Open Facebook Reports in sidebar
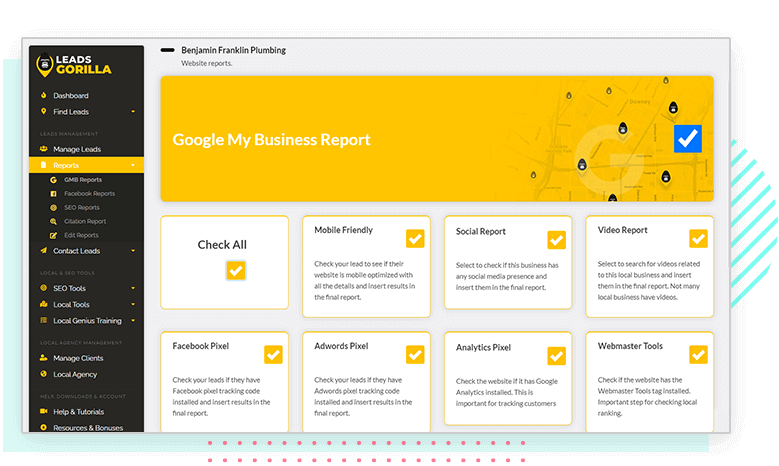This screenshot has width=779, height=466. click(88, 194)
